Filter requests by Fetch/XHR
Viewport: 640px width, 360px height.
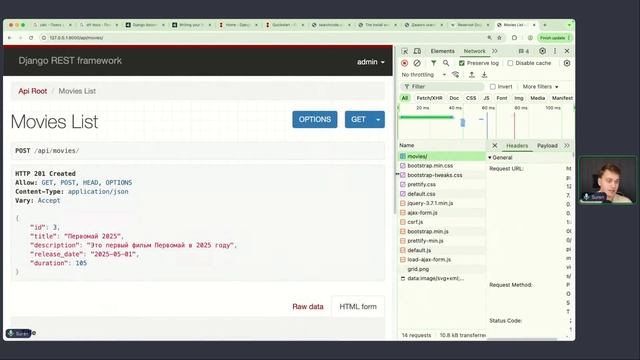[x=429, y=98]
